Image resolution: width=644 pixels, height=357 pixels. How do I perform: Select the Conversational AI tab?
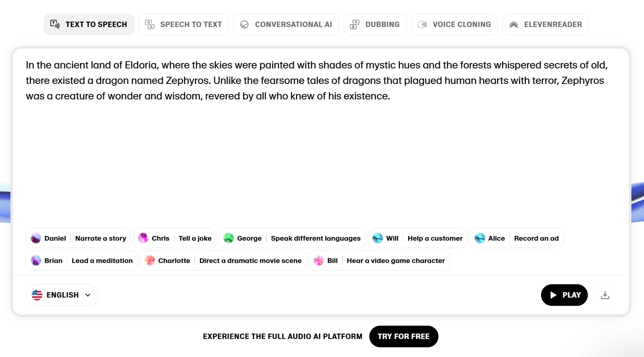click(x=286, y=24)
